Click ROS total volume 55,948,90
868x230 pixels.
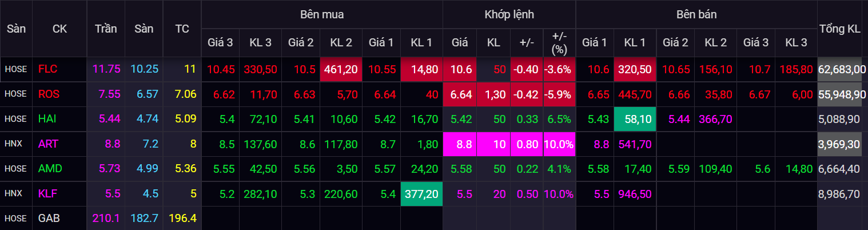coord(842,94)
